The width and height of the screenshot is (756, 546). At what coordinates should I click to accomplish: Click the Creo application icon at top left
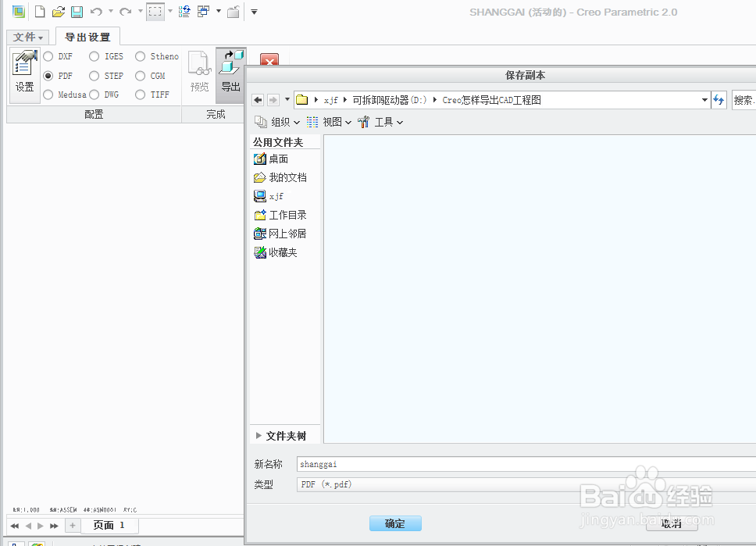(18, 12)
